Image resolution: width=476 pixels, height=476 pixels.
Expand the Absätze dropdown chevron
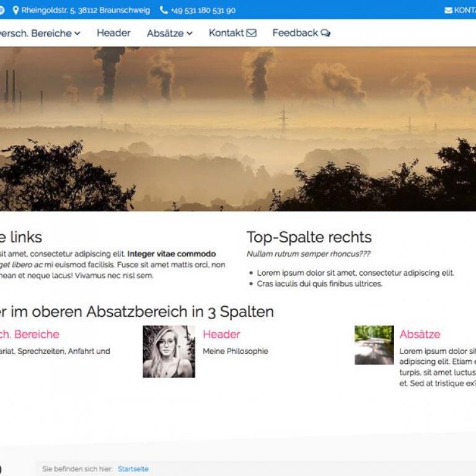pos(189,34)
